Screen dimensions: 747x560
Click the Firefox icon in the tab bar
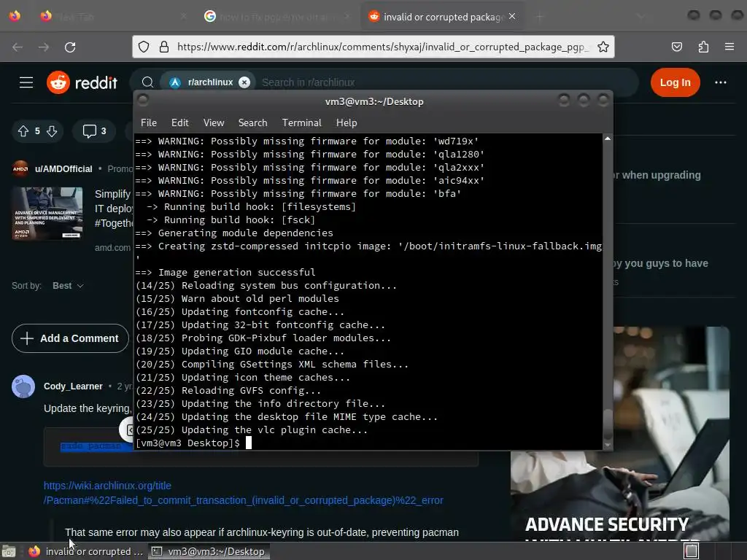(x=15, y=16)
